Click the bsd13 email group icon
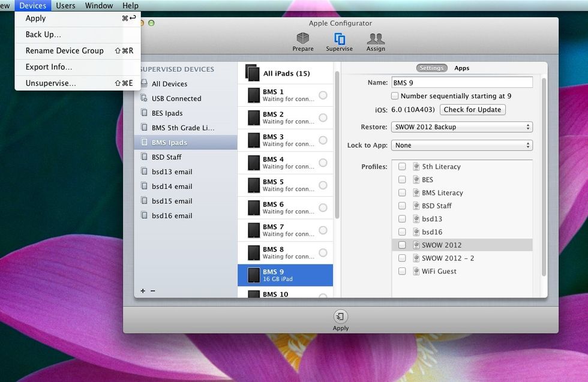Screen dimensions: 588x382 pos(144,171)
